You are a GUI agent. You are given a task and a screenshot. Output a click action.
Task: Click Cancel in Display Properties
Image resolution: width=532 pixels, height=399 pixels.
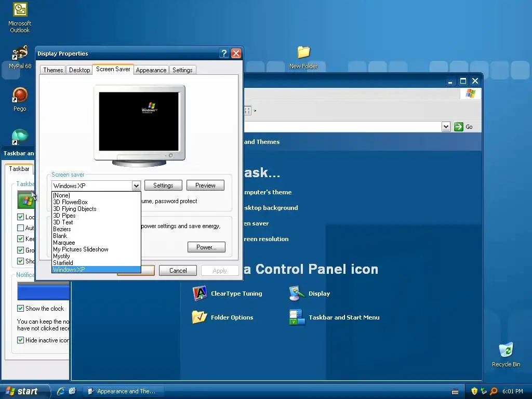[178, 270]
